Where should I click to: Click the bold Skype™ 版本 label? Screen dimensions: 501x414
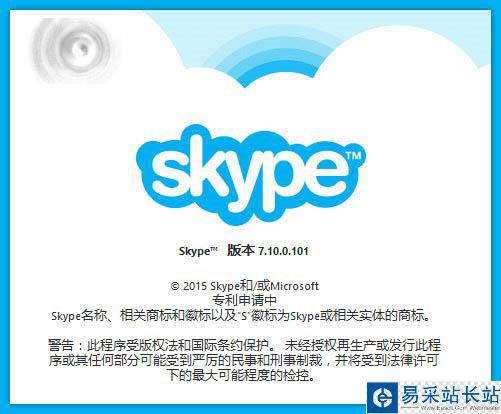click(x=216, y=251)
